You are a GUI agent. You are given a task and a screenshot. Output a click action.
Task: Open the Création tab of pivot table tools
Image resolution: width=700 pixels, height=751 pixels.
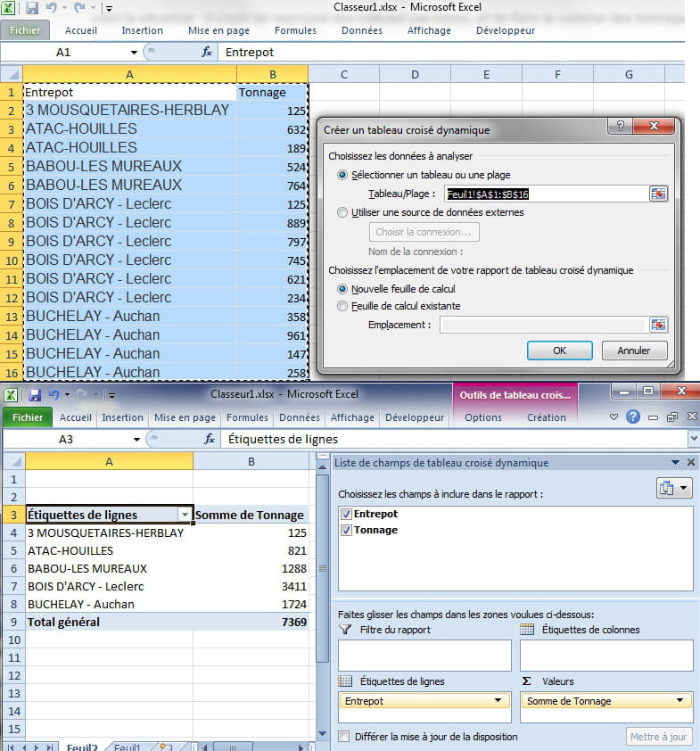pos(547,417)
